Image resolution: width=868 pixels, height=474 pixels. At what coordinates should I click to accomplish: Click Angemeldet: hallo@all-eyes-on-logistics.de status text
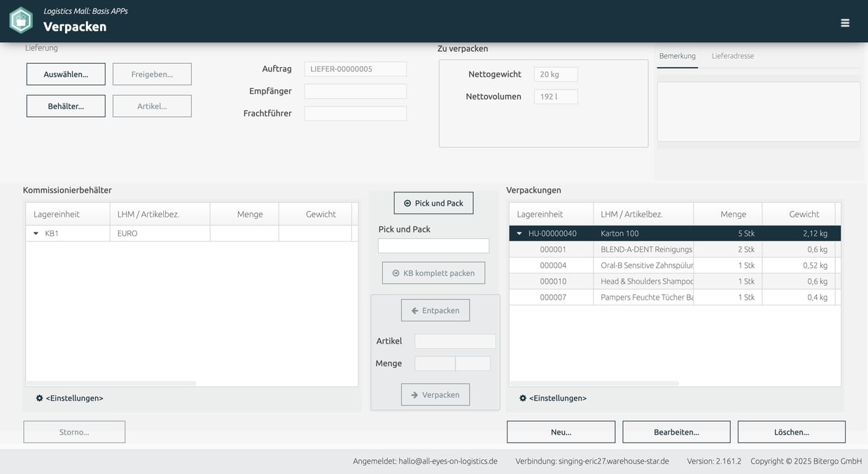(x=425, y=461)
